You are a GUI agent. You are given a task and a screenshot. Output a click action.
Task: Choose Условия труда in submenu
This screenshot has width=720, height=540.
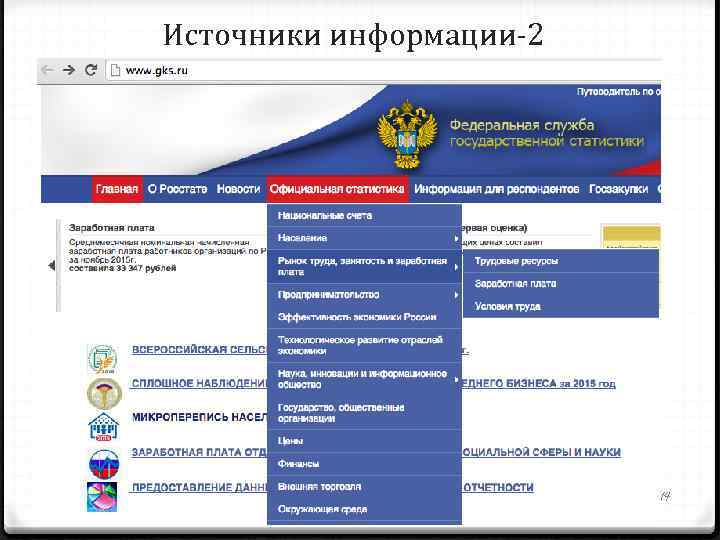[x=561, y=306]
